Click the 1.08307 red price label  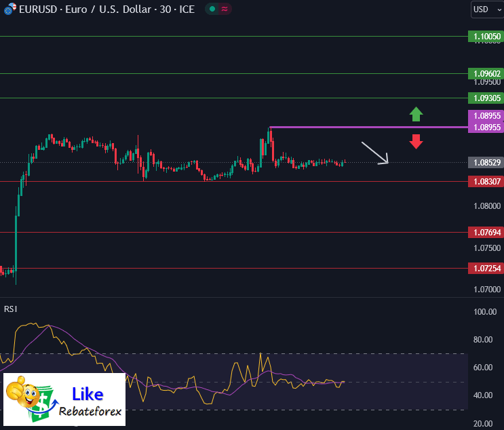click(485, 181)
